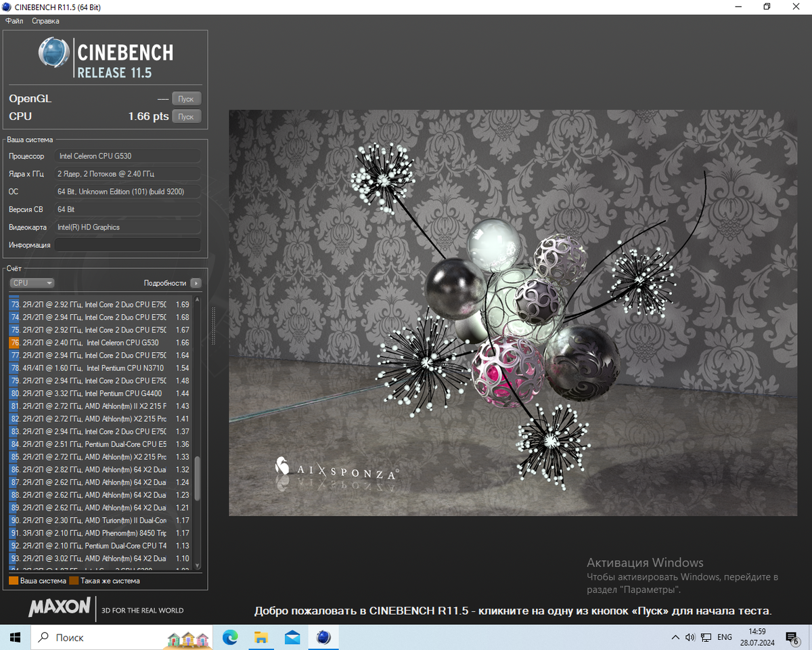Select the Intel Pentium CPU N3710 row
The height and width of the screenshot is (650, 812).
click(101, 368)
